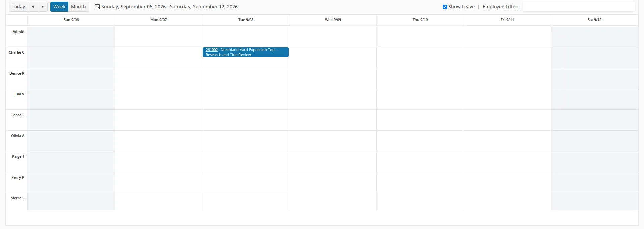Open job link 261002
Image resolution: width=644 pixels, height=229 pixels.
pyautogui.click(x=212, y=50)
